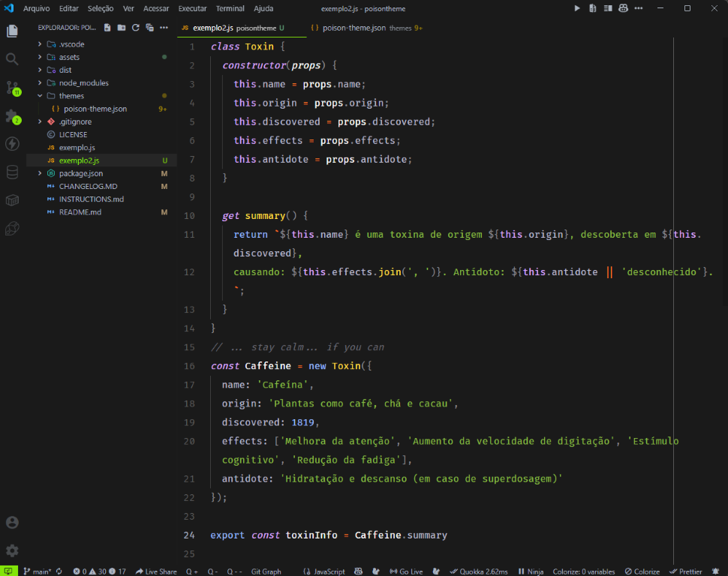Open the Terminal menu
The image size is (728, 576).
pyautogui.click(x=230, y=8)
